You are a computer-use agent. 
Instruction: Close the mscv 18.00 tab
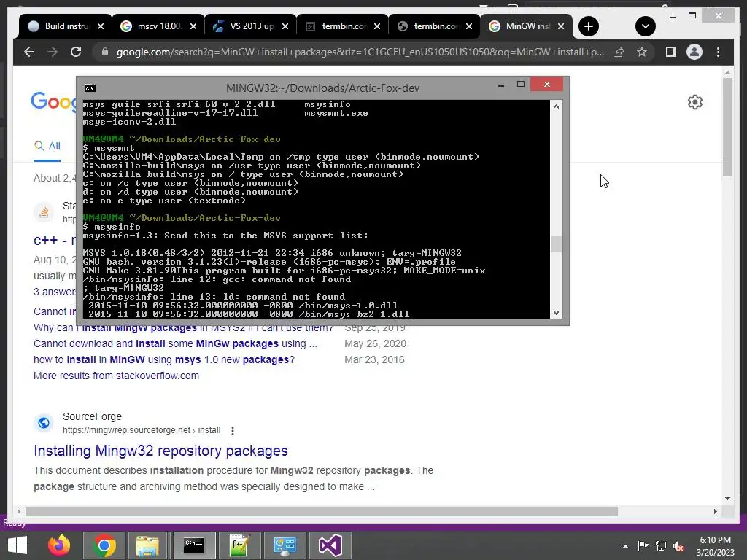[x=193, y=26]
